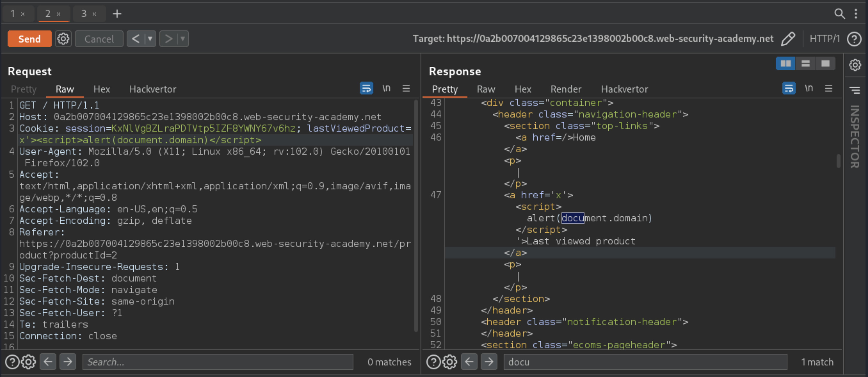Add a new Repeater tab
868x377 pixels.
point(117,14)
